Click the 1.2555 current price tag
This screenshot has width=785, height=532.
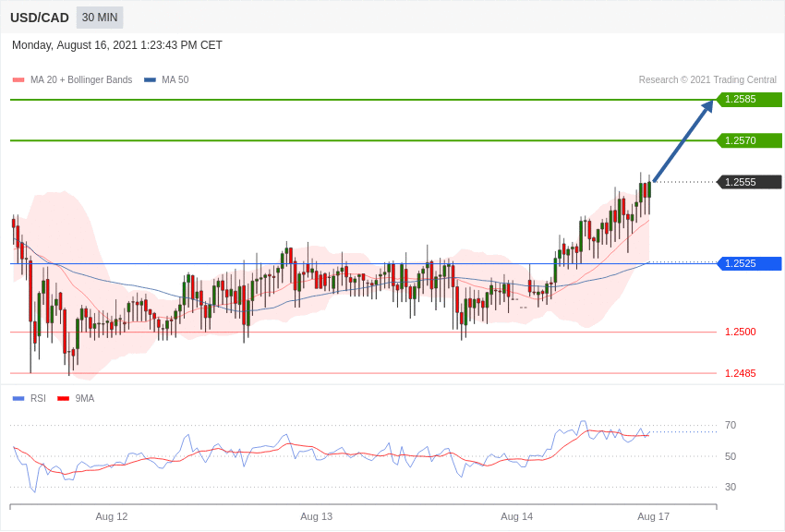pyautogui.click(x=749, y=182)
